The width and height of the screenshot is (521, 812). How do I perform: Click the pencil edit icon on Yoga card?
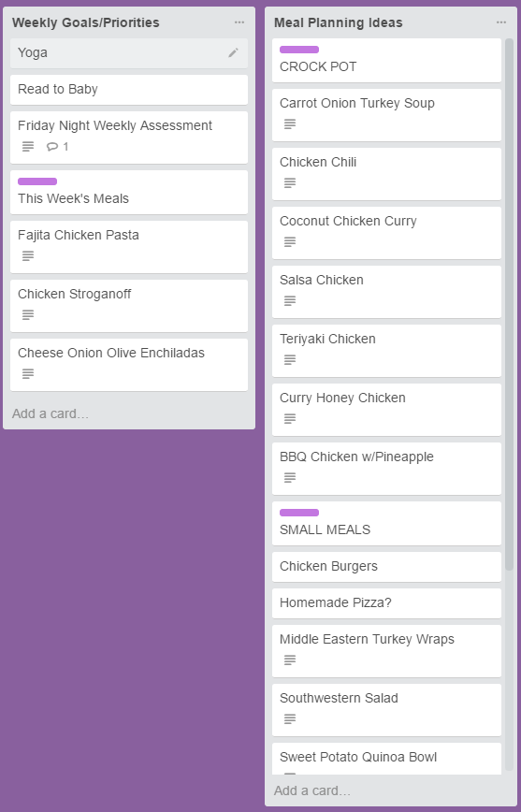[x=234, y=52]
